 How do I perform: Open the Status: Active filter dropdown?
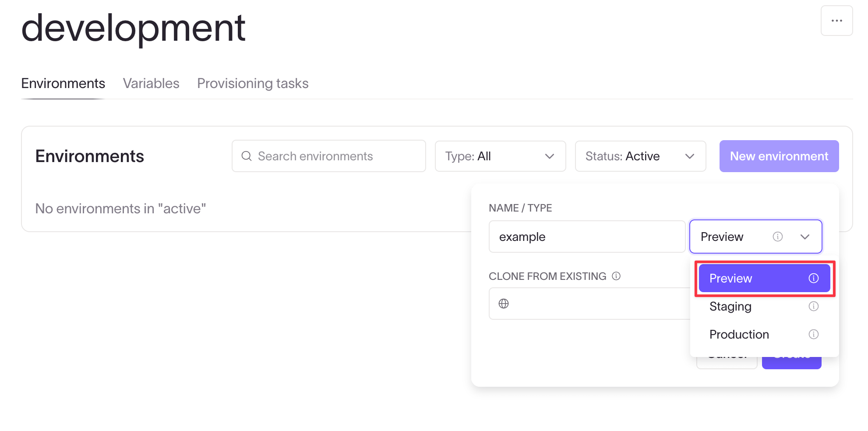(x=640, y=156)
